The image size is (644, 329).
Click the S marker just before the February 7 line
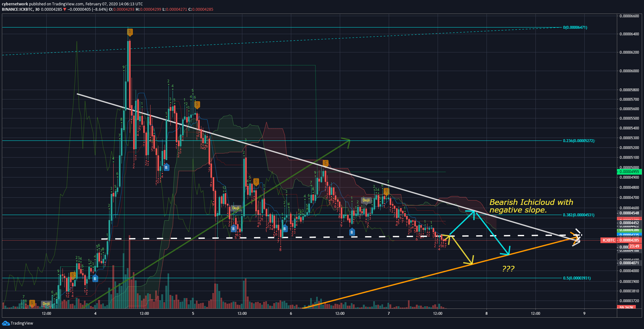tap(386, 191)
